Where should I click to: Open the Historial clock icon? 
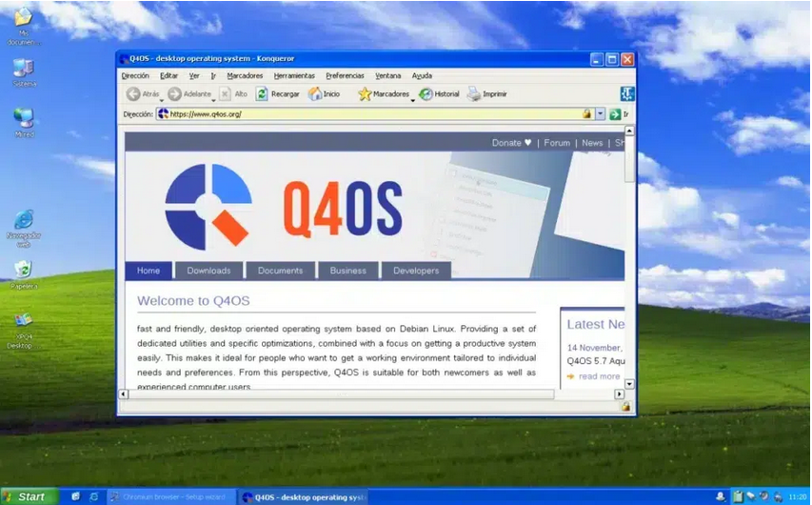[x=426, y=93]
